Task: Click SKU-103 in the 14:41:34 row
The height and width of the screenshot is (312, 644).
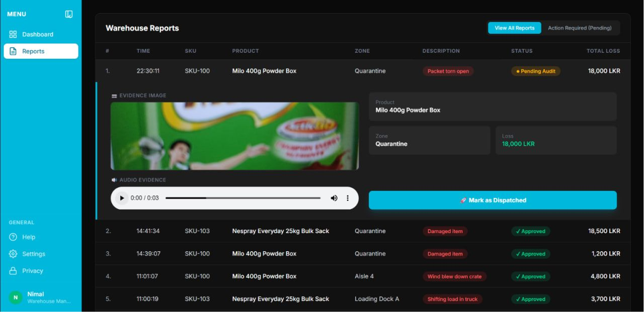Action: point(197,231)
